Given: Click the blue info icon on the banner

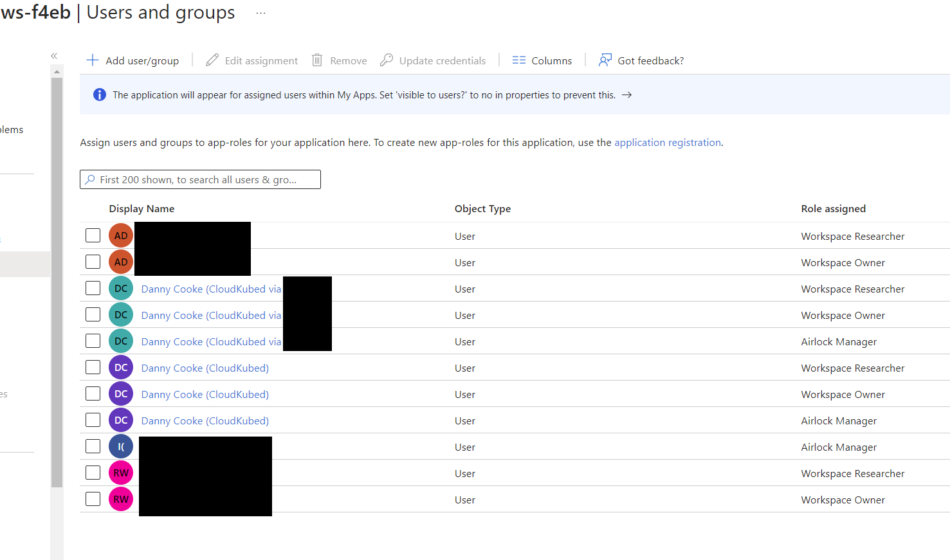Looking at the screenshot, I should [x=99, y=95].
